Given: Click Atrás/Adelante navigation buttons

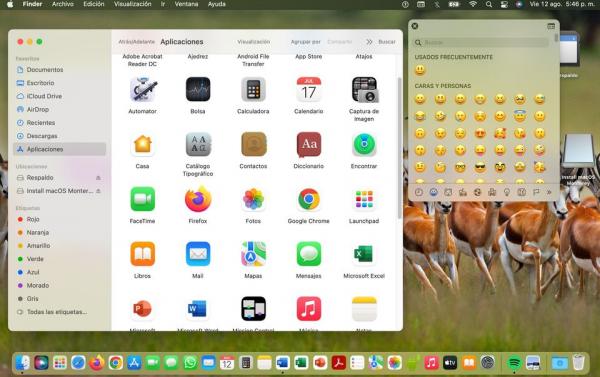Looking at the screenshot, I should [x=137, y=42].
